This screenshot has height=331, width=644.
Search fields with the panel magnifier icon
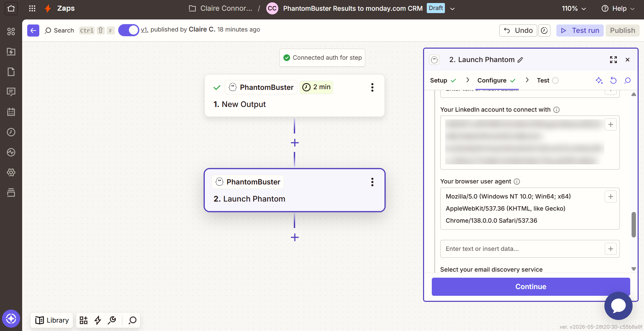click(x=628, y=80)
